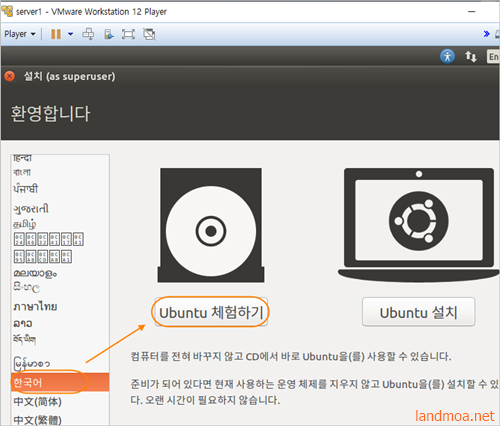Select 한국어 in the language list
This screenshot has height=426, width=500.
tap(60, 382)
